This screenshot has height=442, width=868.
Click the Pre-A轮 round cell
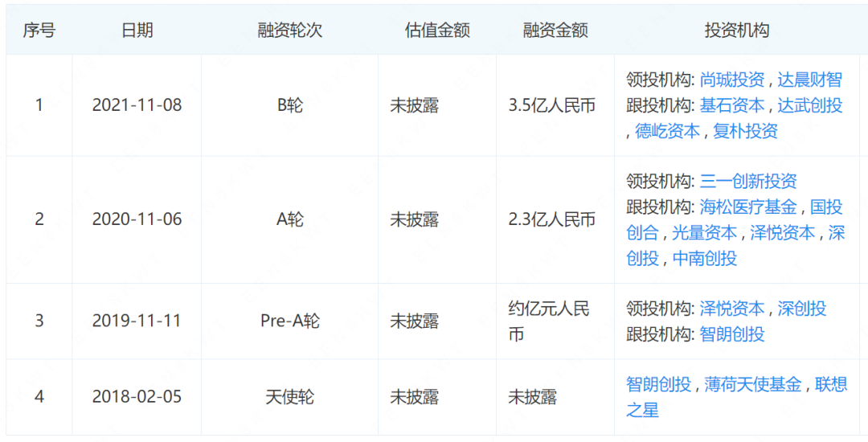(290, 321)
